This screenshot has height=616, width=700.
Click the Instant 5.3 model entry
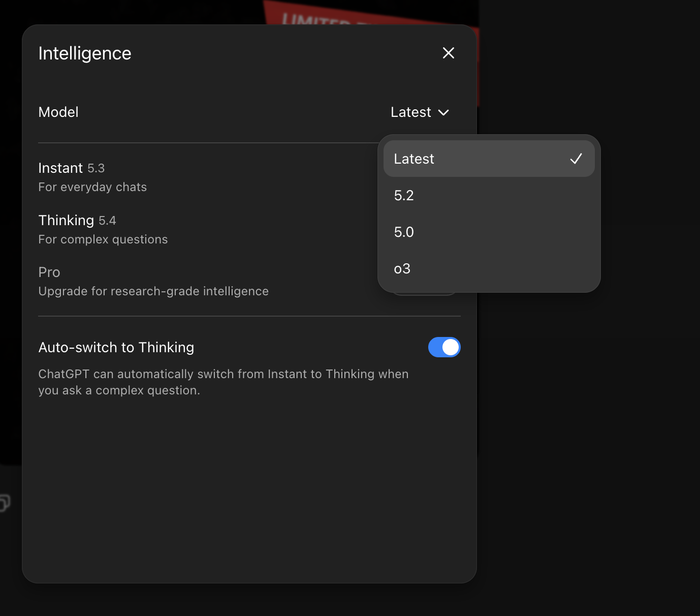72,168
